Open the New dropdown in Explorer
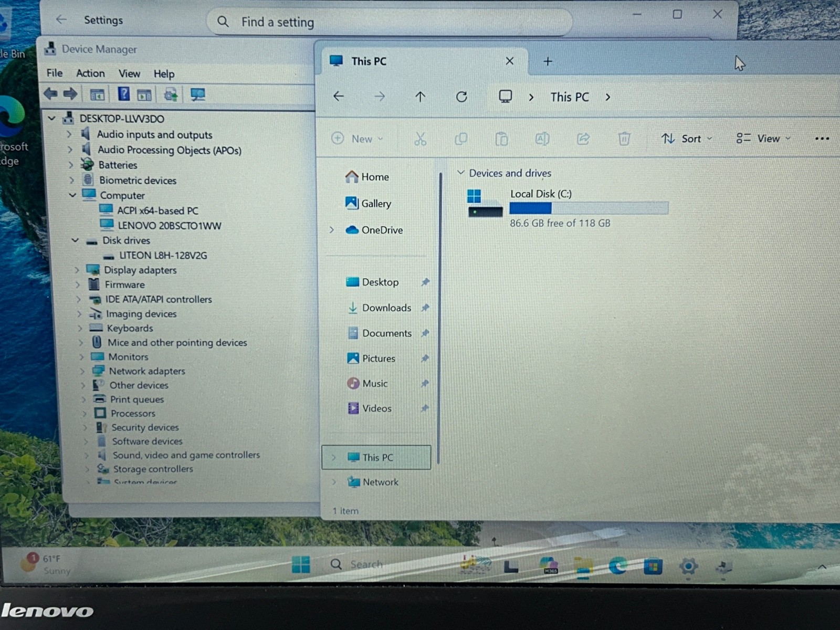Screen dimensions: 840x630 [358, 139]
